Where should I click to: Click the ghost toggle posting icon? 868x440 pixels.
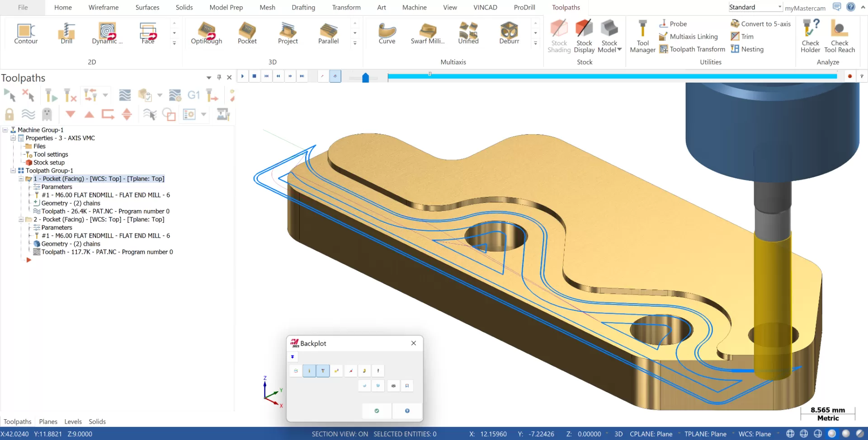[x=47, y=114]
